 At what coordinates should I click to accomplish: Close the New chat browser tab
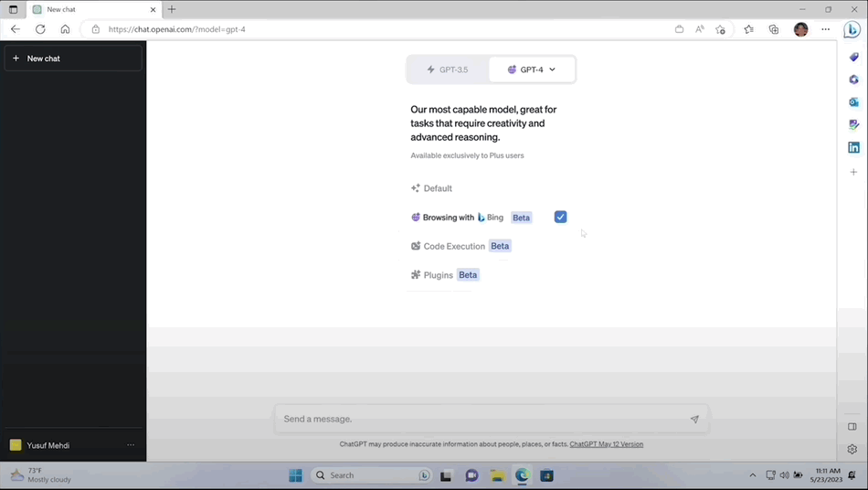(x=153, y=9)
